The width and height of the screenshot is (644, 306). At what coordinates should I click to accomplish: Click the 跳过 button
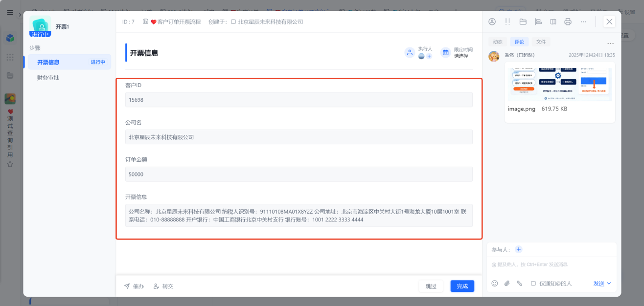431,286
